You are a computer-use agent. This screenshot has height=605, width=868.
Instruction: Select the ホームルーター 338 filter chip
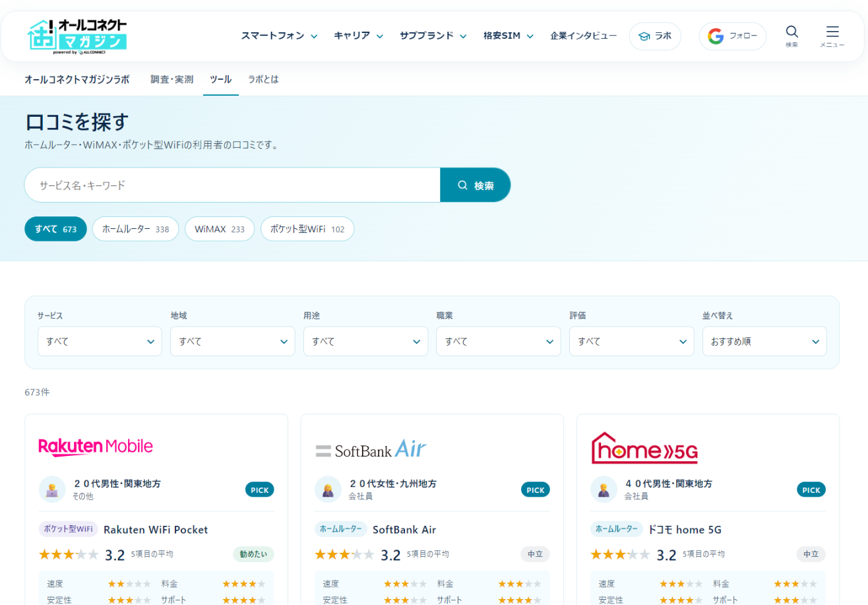point(136,229)
